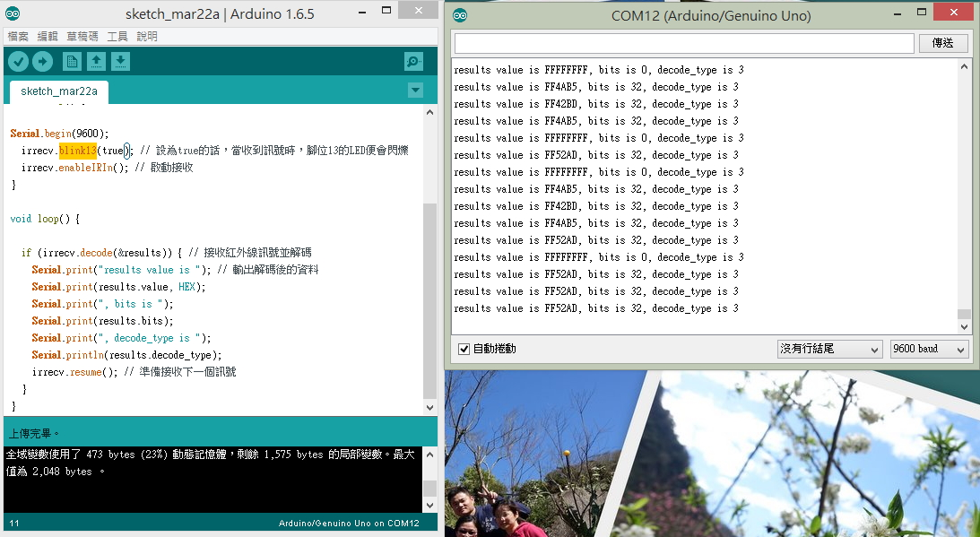This screenshot has height=537, width=980.
Task: Click the serial output scroll-up arrow
Action: click(x=964, y=66)
